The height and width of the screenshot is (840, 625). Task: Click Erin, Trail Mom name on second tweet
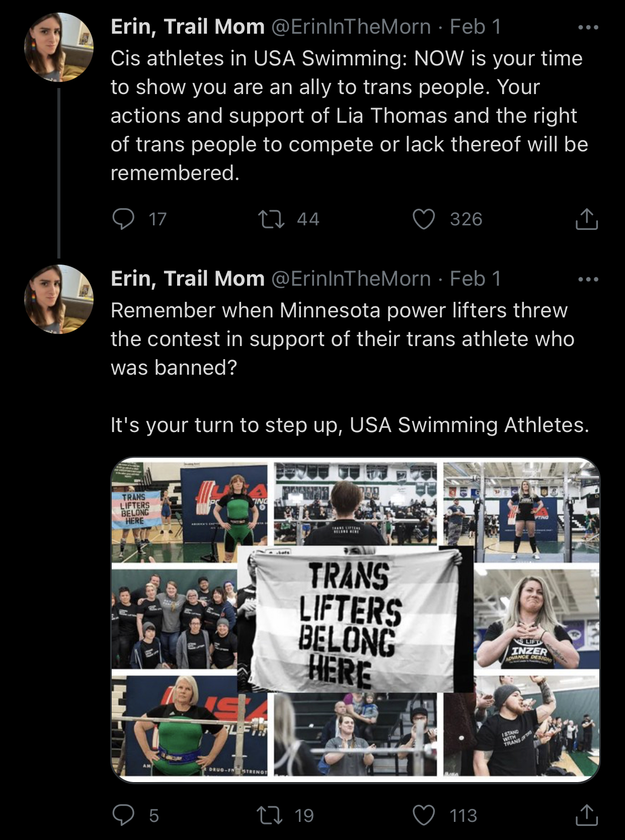tap(187, 279)
